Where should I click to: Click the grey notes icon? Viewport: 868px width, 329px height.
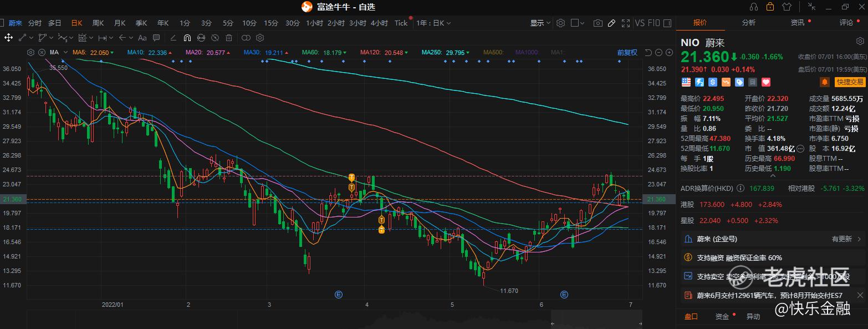point(753,82)
